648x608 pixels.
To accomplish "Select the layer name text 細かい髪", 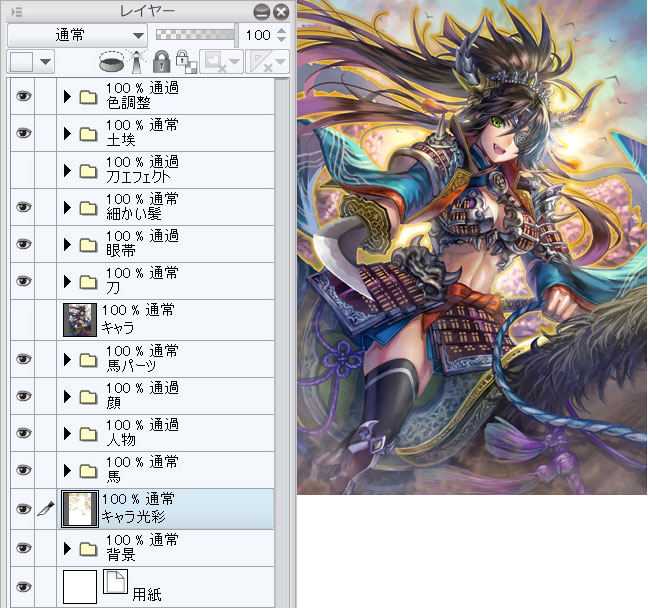I will pyautogui.click(x=134, y=214).
